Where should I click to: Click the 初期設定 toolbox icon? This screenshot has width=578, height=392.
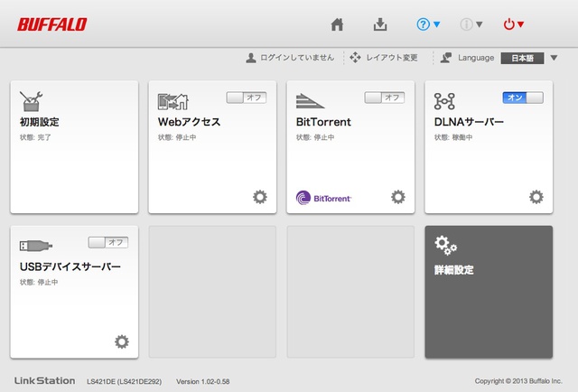click(32, 100)
